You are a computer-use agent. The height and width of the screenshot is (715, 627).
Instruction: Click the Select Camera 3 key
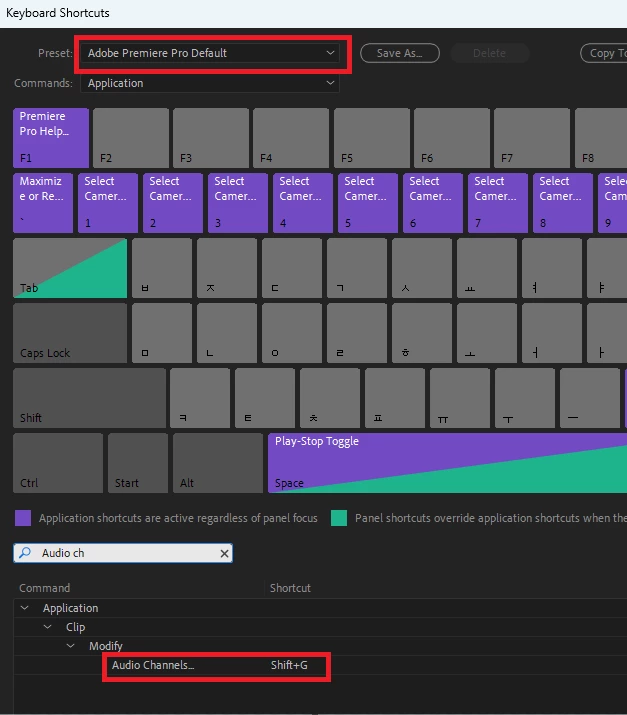click(x=238, y=203)
